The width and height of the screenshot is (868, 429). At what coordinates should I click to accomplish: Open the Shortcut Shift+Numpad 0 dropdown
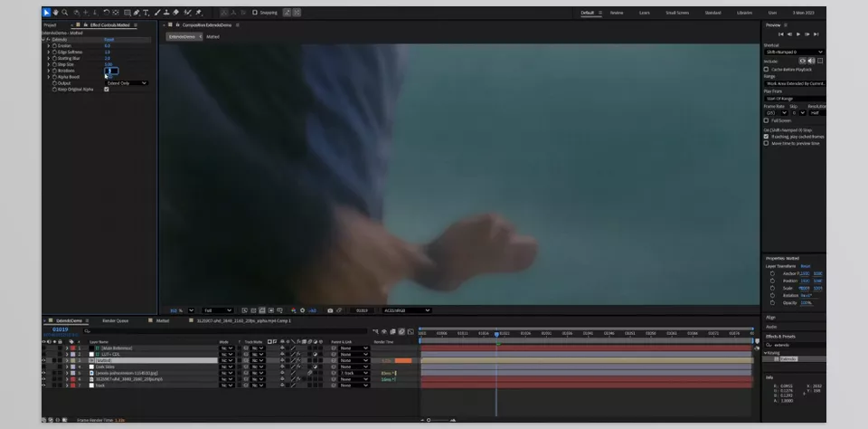795,52
